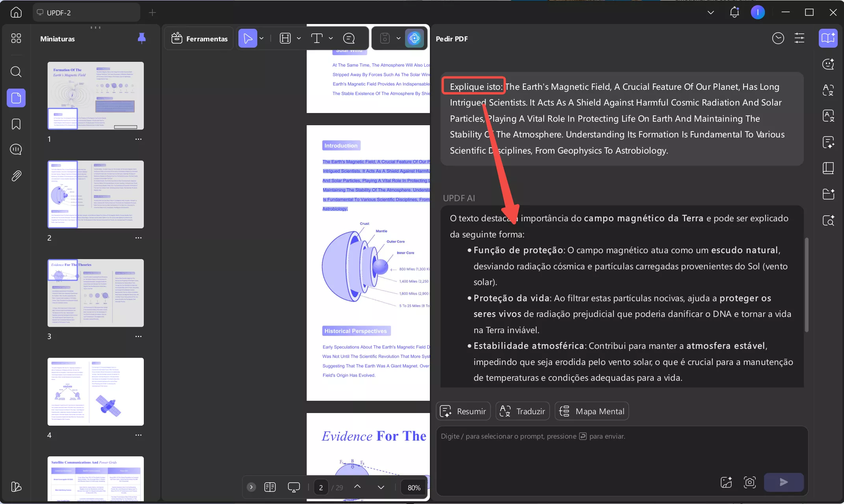This screenshot has width=844, height=504.
Task: Select page 3 thumbnail in Miniaturas
Action: (95, 293)
